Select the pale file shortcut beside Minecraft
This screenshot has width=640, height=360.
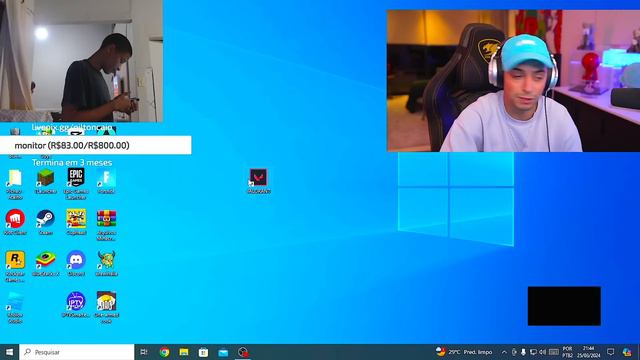(15, 184)
